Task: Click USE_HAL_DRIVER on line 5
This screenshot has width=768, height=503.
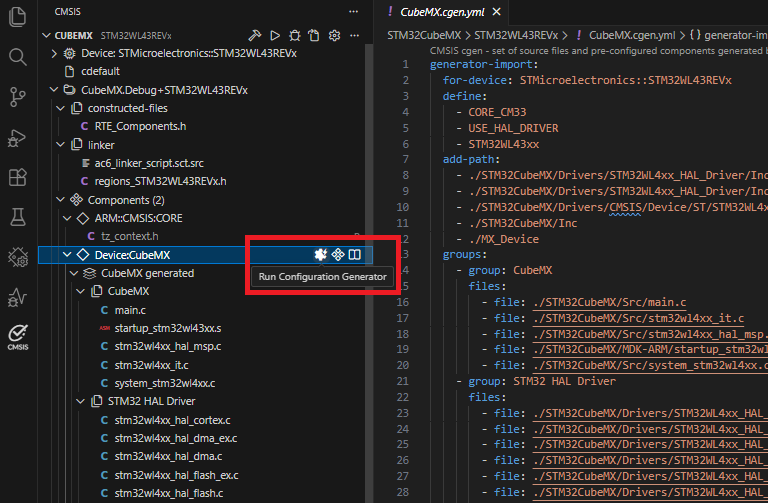Action: point(513,128)
